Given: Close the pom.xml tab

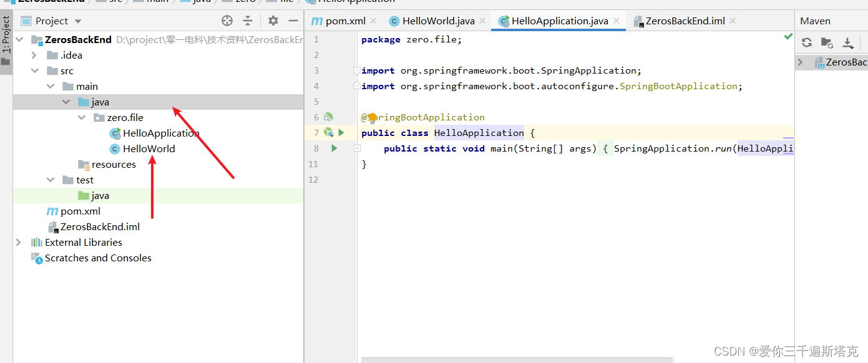Looking at the screenshot, I should [373, 21].
